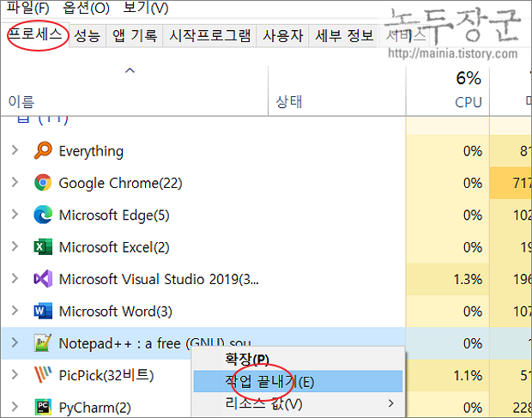Expand the Visual Studio 2019 process group
The height and width of the screenshot is (418, 532).
[x=15, y=278]
